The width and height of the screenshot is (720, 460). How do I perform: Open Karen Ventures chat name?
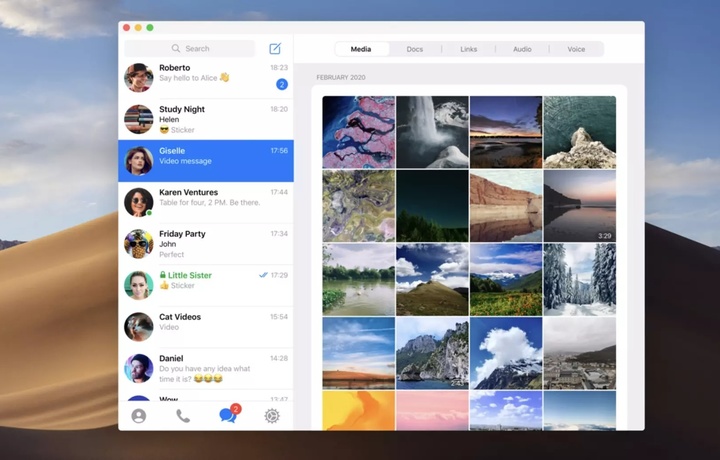tap(189, 192)
